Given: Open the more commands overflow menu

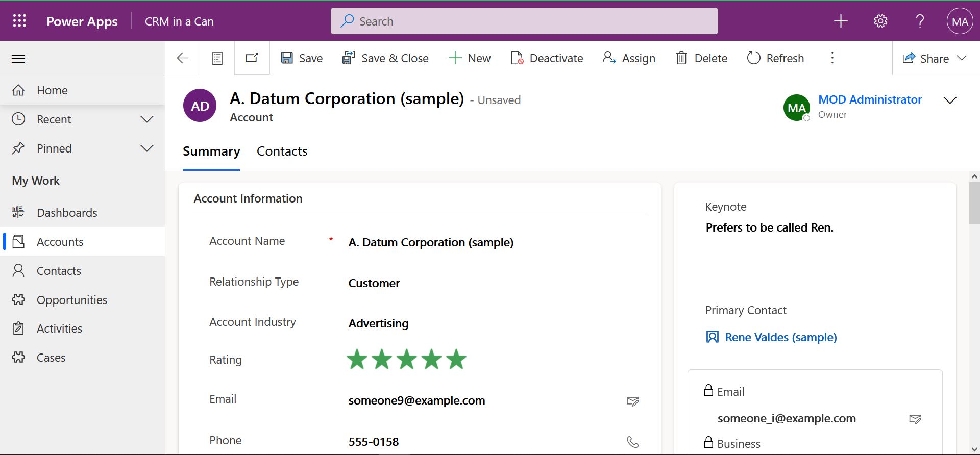Looking at the screenshot, I should [x=832, y=58].
